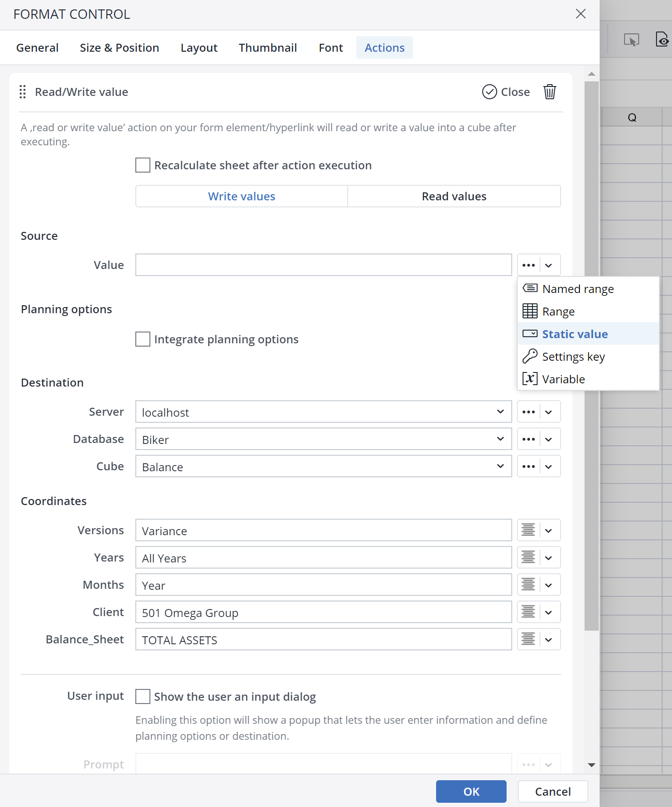Image resolution: width=672 pixels, height=807 pixels.
Task: Open the Server source ellipsis button
Action: coord(529,412)
